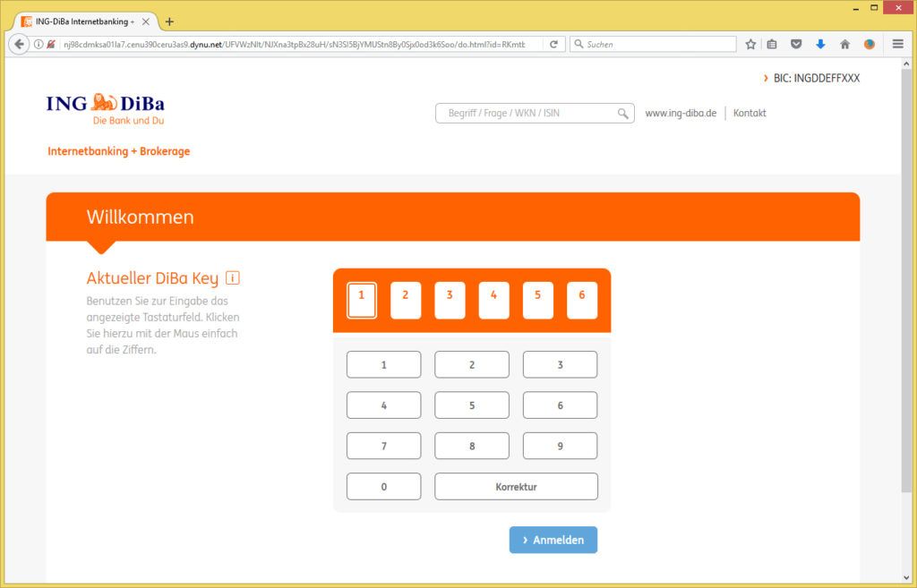Open the www.ing-diba.de link

pyautogui.click(x=681, y=114)
